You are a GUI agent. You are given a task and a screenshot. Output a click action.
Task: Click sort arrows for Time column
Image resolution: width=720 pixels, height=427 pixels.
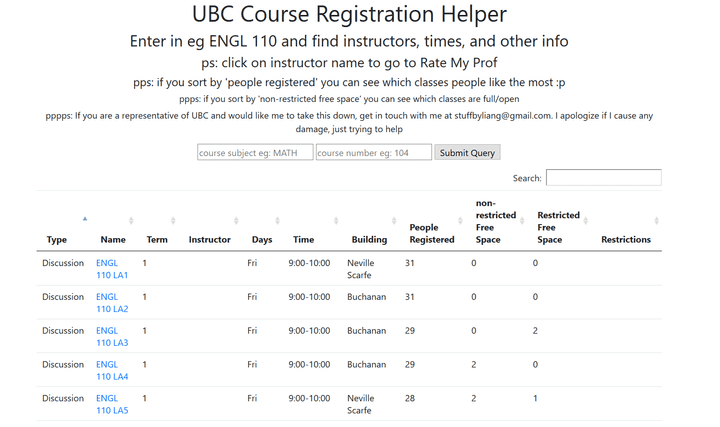[336, 221]
